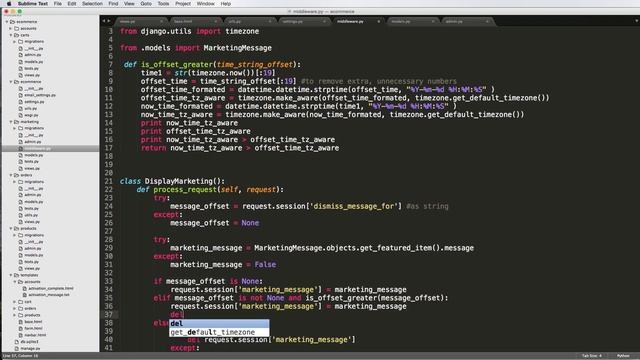This screenshot has height=360, width=640.
Task: Open the tab list dropdown at right end of tab bar
Action: 636,21
